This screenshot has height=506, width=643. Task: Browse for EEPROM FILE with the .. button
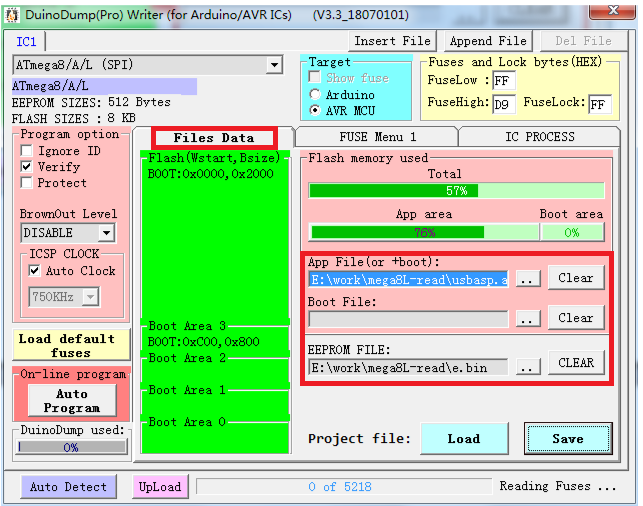pos(527,367)
